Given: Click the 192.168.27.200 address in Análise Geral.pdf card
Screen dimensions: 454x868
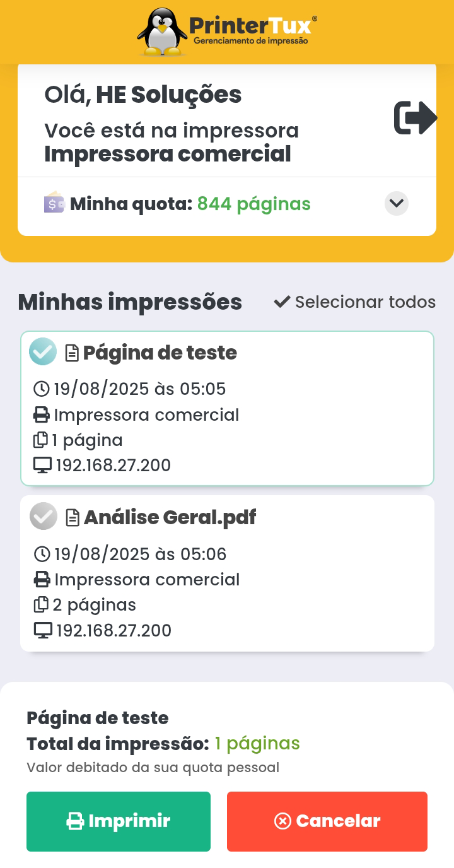Looking at the screenshot, I should 113,630.
